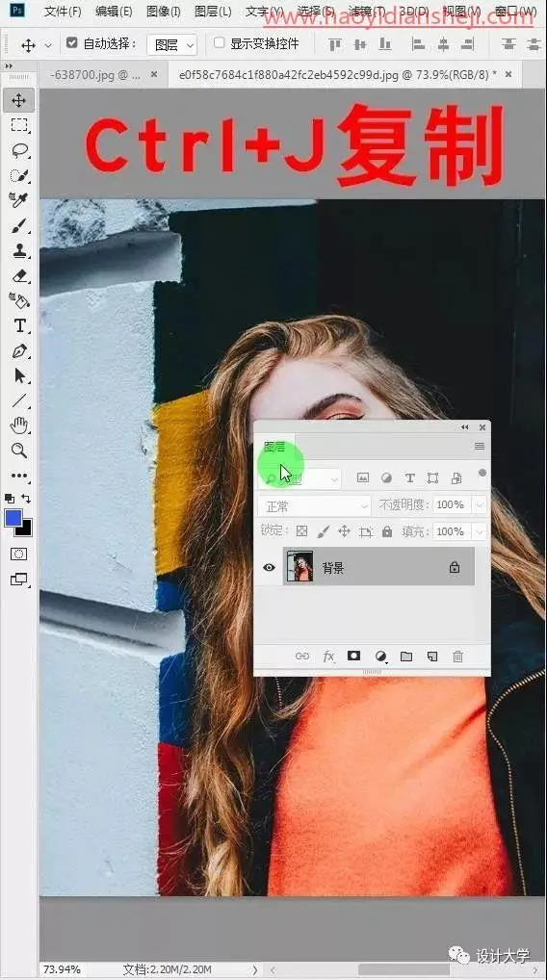
Task: Open the Edit Toolbar three-dots button
Action: 18,476
